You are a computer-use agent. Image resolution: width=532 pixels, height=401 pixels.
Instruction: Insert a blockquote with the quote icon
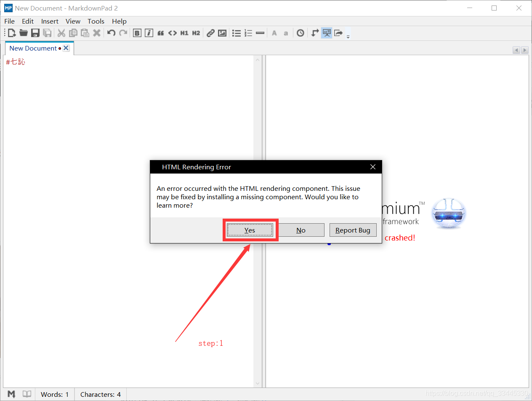[161, 33]
